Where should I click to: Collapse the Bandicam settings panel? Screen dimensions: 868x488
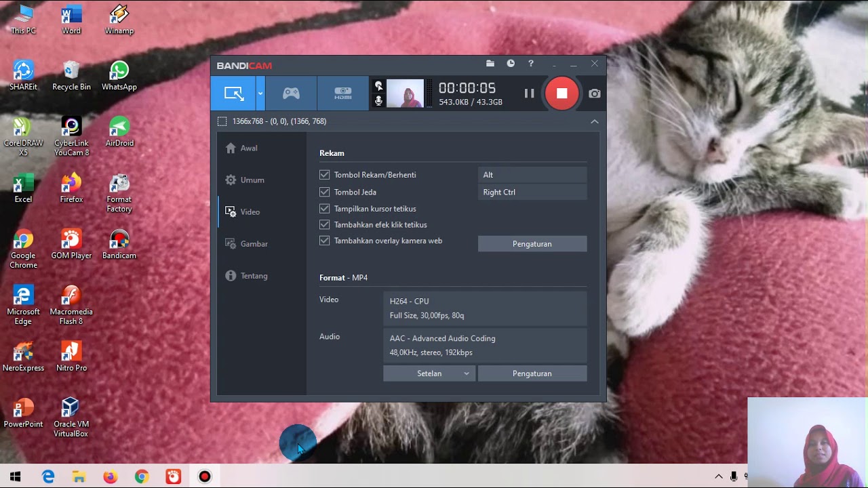(x=595, y=121)
